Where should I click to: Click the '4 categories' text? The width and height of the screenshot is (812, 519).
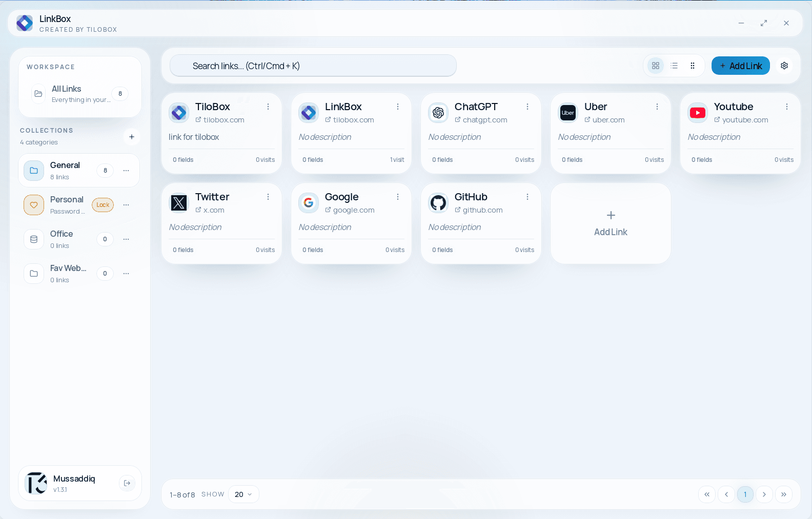(x=39, y=142)
